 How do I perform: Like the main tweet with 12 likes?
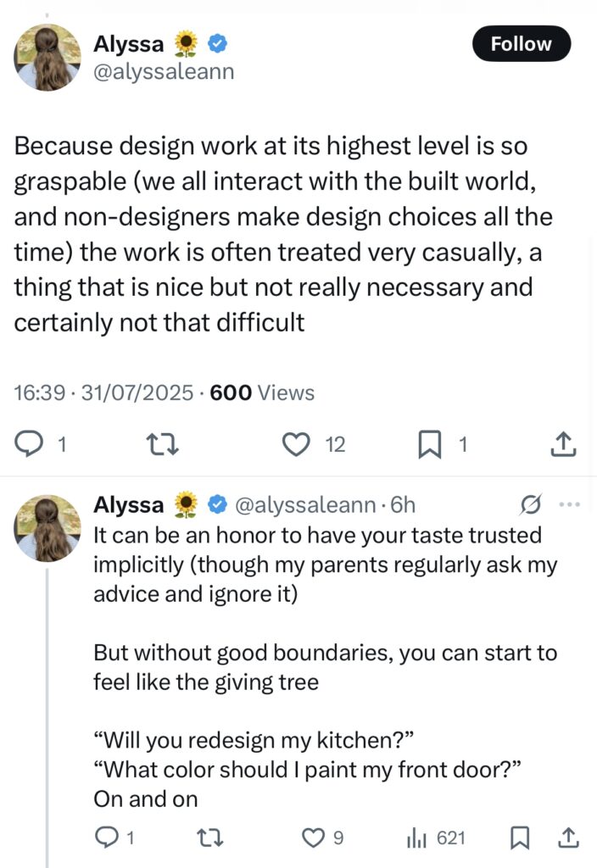click(296, 443)
